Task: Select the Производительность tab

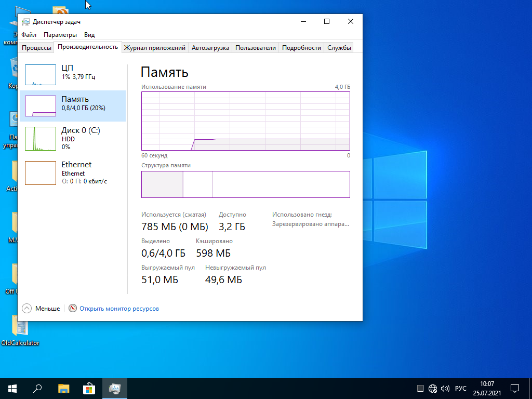Action: (88, 47)
